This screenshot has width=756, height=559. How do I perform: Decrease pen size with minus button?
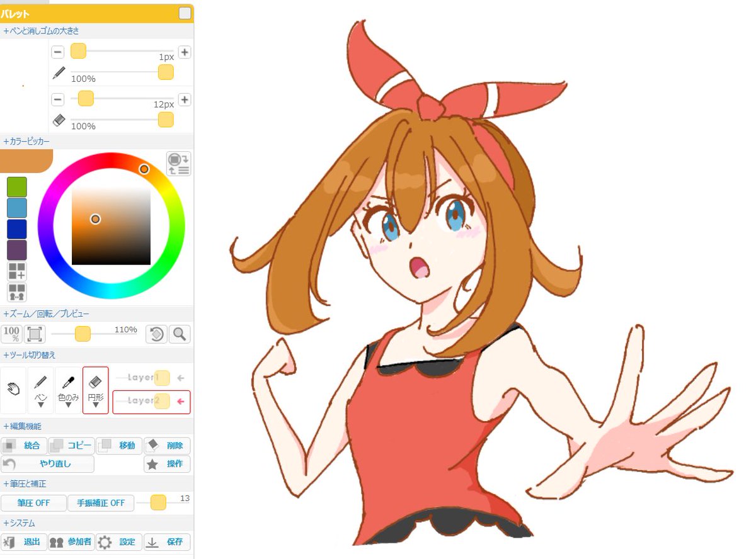click(x=57, y=52)
